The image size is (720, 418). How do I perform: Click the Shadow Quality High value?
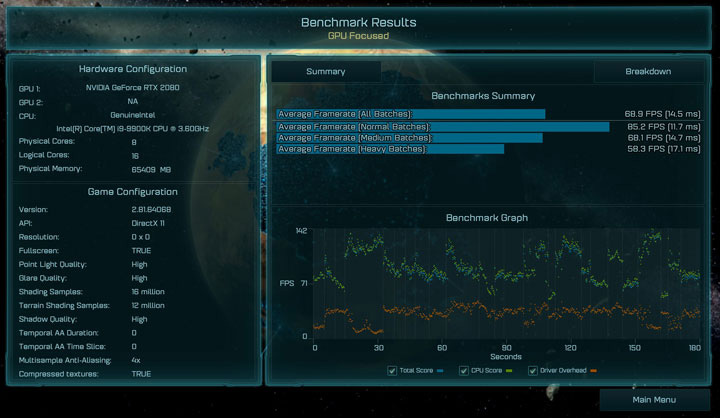(139, 319)
